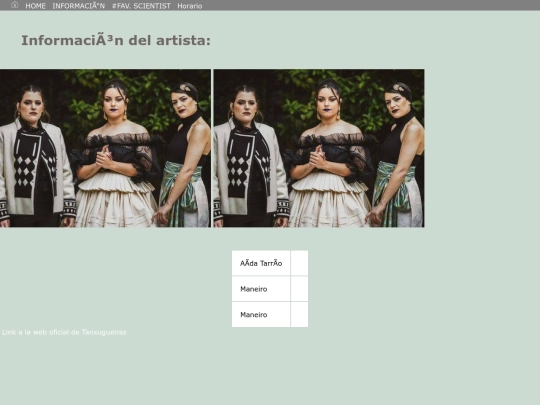540x405 pixels.
Task: Select the AÃ­da TarrÃ­o table cell
Action: coord(261,263)
